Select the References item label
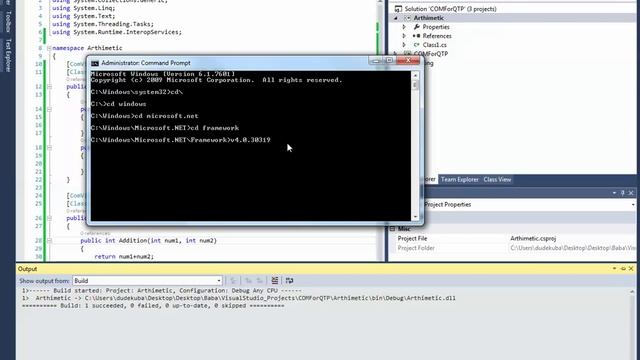The height and width of the screenshot is (360, 640). click(437, 36)
